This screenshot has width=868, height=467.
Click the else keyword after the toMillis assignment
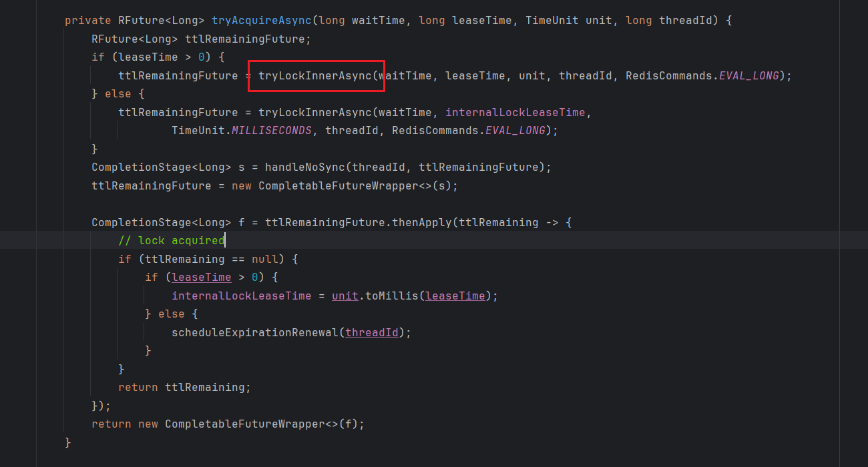point(172,314)
